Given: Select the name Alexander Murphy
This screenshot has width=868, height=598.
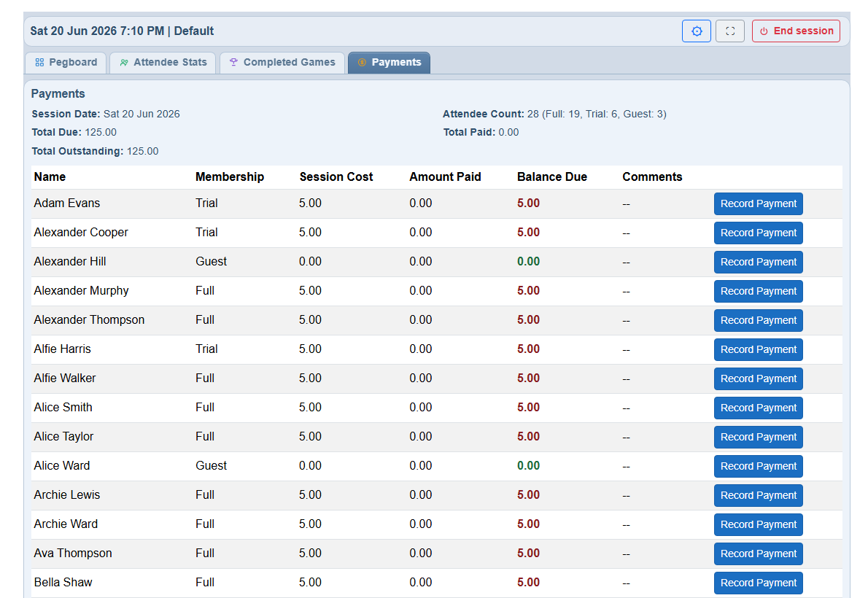Looking at the screenshot, I should 82,291.
